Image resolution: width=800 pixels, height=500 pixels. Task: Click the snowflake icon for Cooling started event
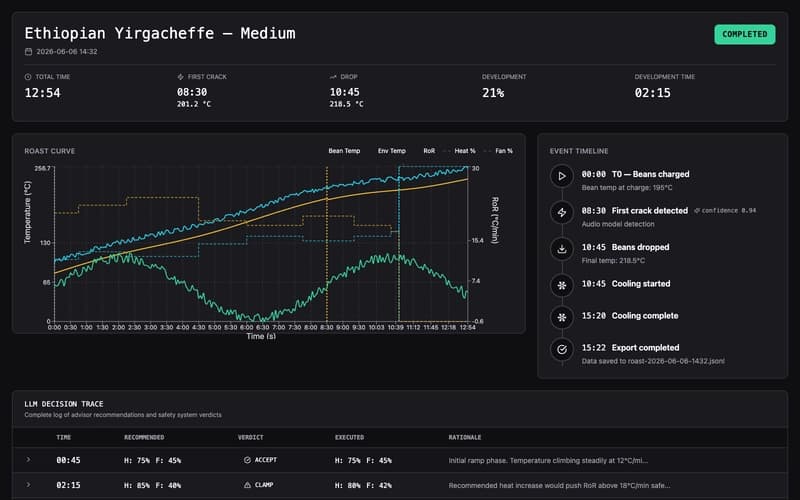coord(562,285)
